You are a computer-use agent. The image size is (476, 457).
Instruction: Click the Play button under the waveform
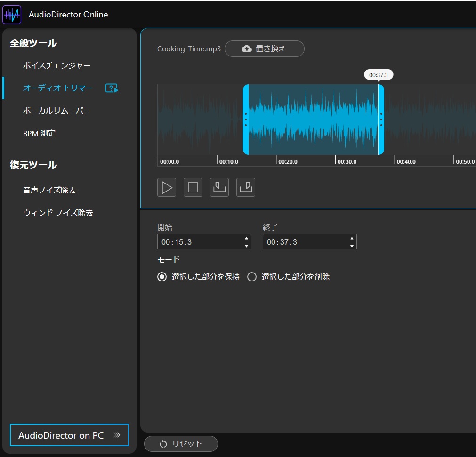[166, 187]
